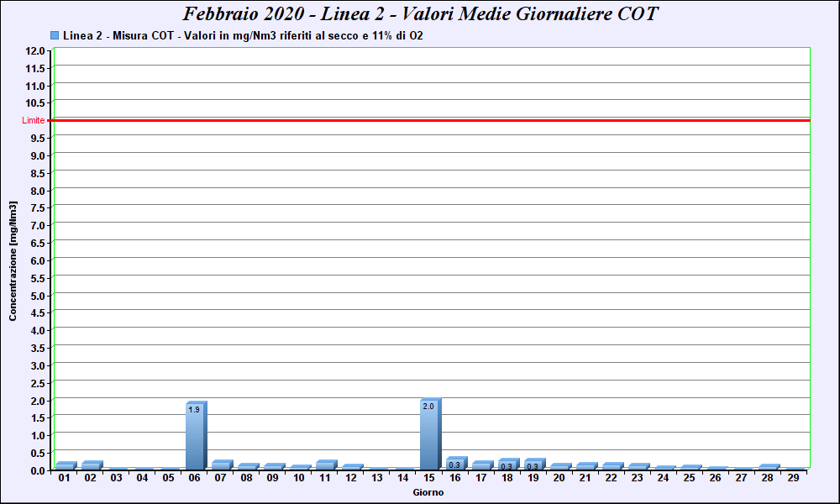Select the day 16 bar labeled 0.3
The height and width of the screenshot is (504, 840).
456,464
